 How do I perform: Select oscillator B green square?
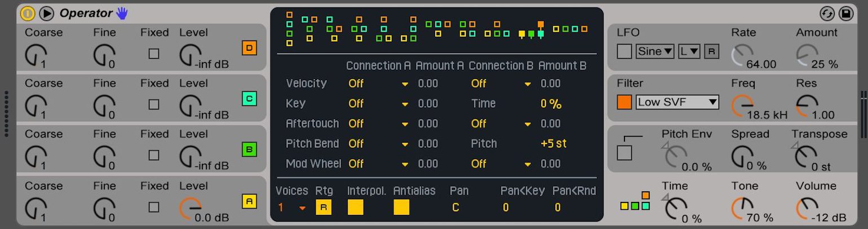point(249,149)
